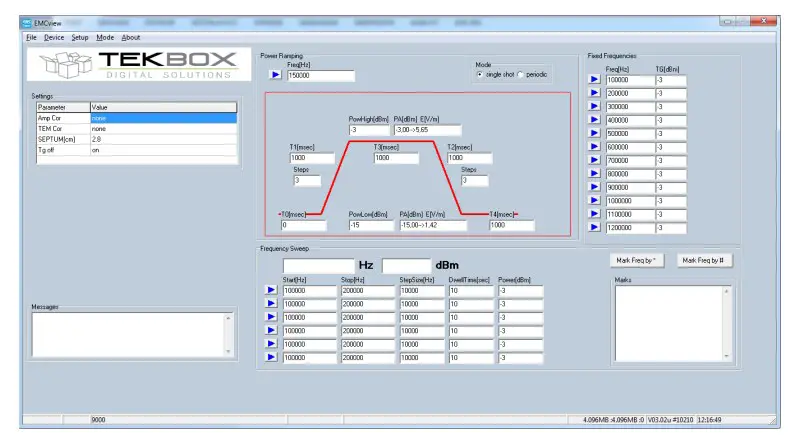Play fixed frequency 200000 Hz
Image resolution: width=789 pixels, height=435 pixels.
click(594, 93)
